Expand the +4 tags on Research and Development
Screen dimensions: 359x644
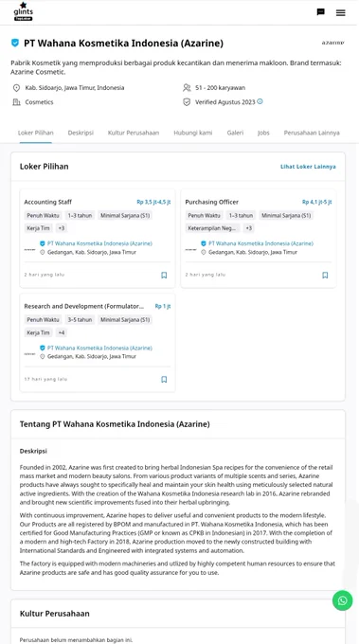pos(62,332)
